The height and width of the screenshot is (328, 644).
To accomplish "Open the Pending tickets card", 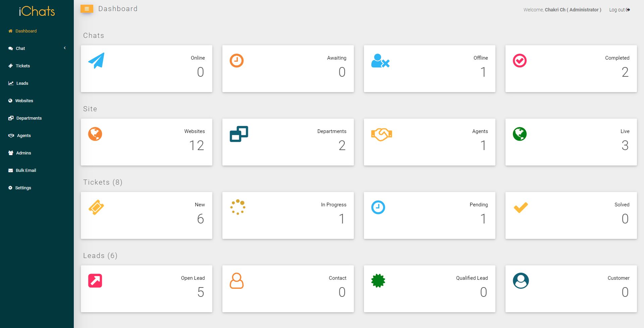I will tap(429, 215).
